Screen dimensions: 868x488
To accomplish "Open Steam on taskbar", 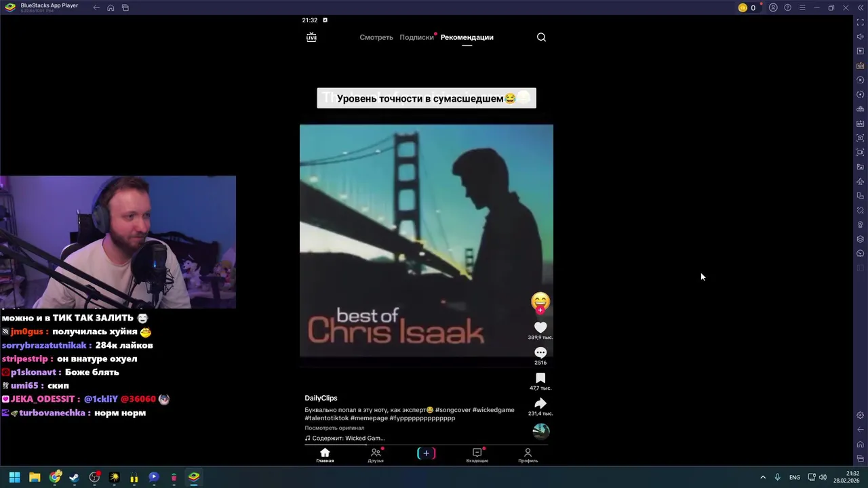I will tap(74, 477).
